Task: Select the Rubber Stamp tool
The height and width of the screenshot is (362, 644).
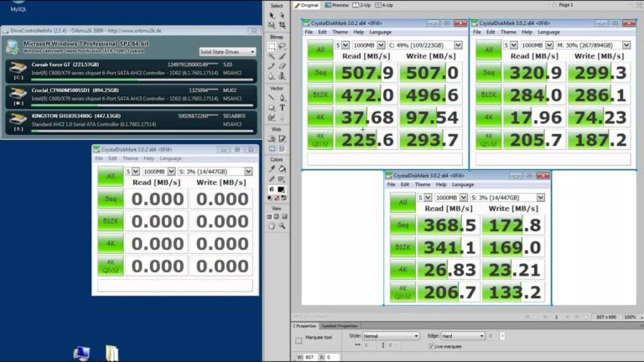Action: (282, 76)
